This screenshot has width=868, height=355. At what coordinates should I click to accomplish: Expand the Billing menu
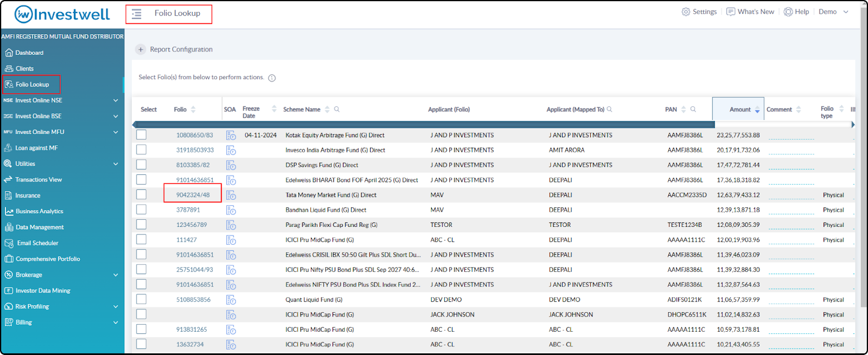click(x=116, y=322)
